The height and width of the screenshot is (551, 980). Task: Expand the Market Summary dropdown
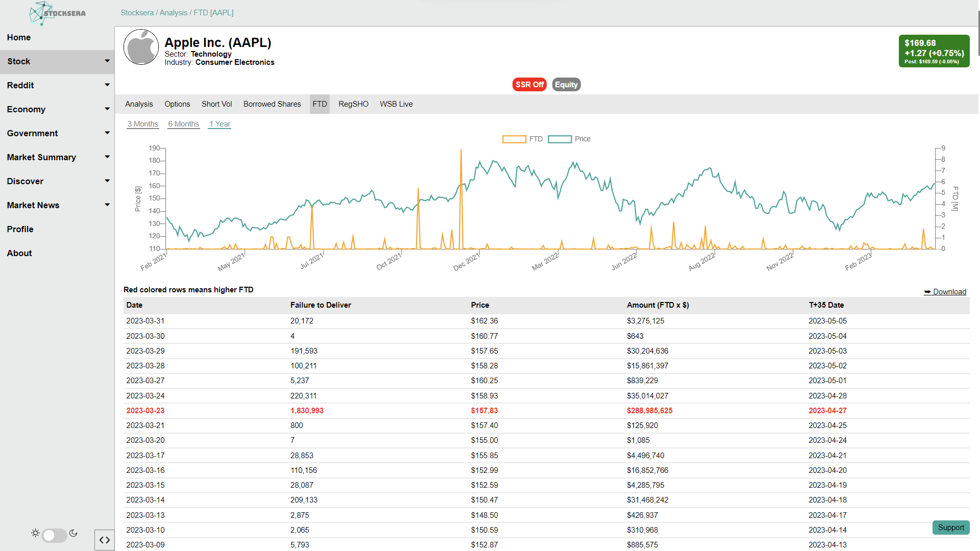coord(107,157)
